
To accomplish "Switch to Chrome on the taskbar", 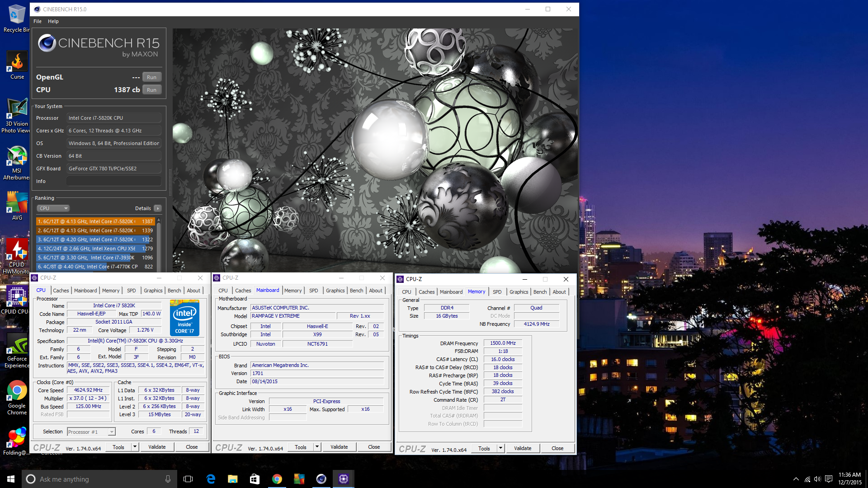I will click(x=277, y=479).
